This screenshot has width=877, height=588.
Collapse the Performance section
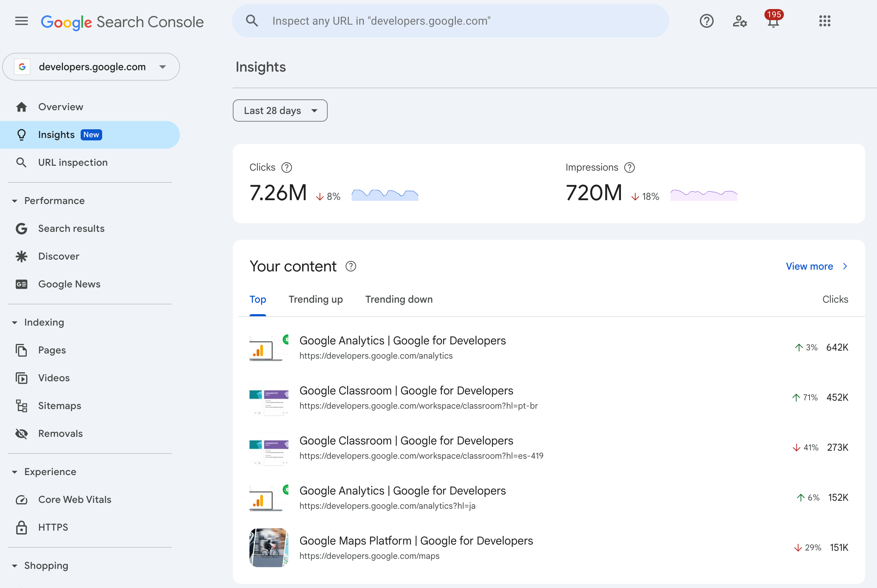[x=15, y=201]
